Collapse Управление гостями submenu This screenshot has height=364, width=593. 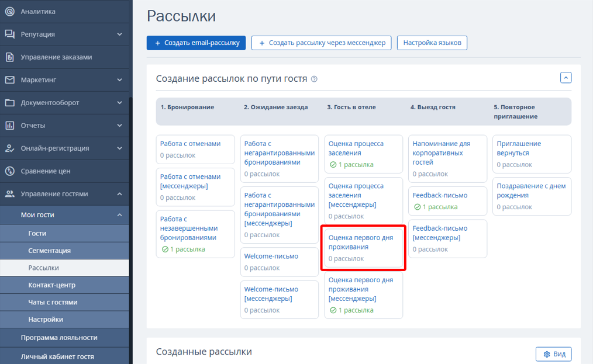point(119,193)
